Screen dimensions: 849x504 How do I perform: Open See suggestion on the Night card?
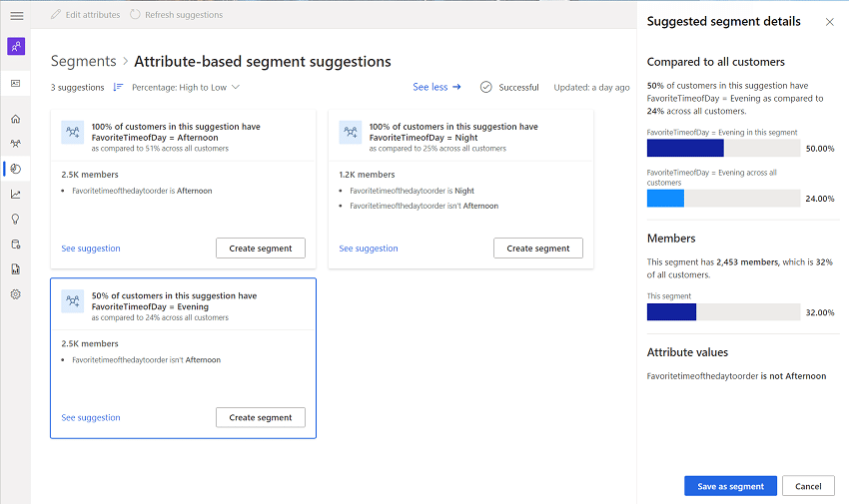[369, 249]
